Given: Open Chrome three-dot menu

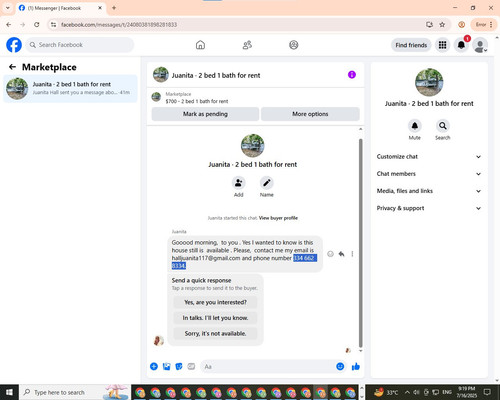Looking at the screenshot, I should 491,24.
